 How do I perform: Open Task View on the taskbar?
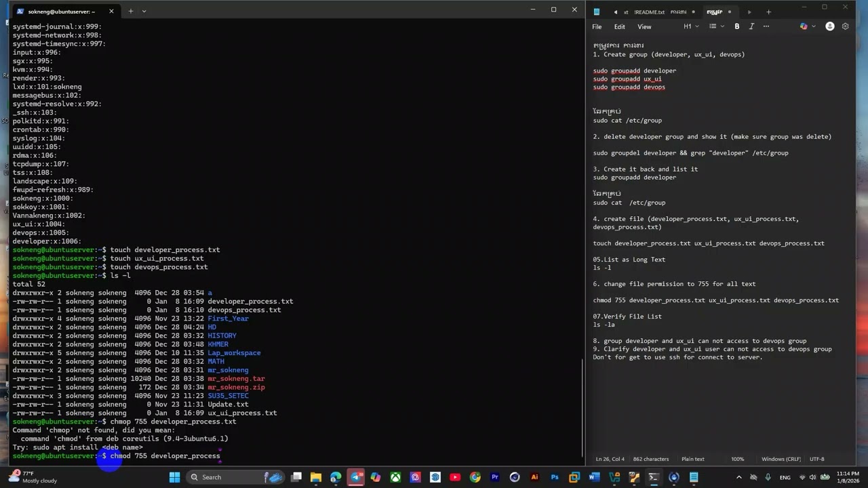point(296,477)
